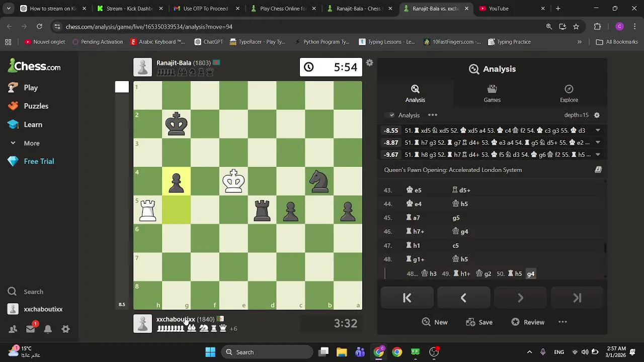Open friends icon at sidebar bottom
Viewport: 644px width, 362px height.
(13, 329)
